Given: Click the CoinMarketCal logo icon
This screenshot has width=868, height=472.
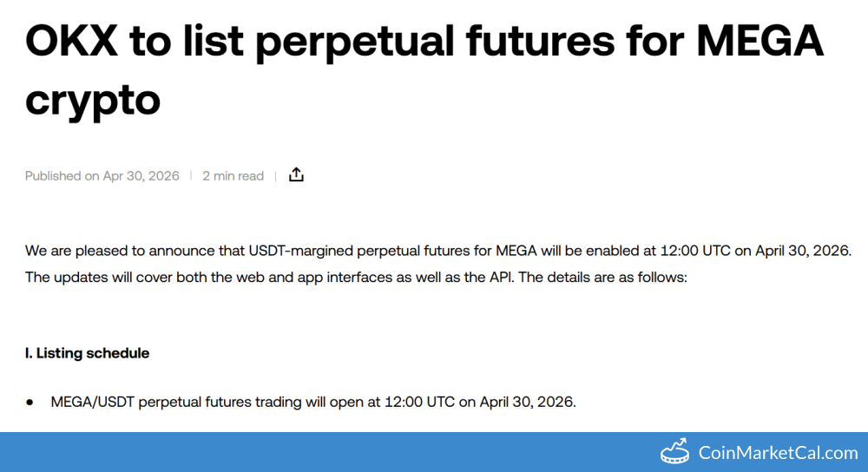Looking at the screenshot, I should (x=675, y=452).
